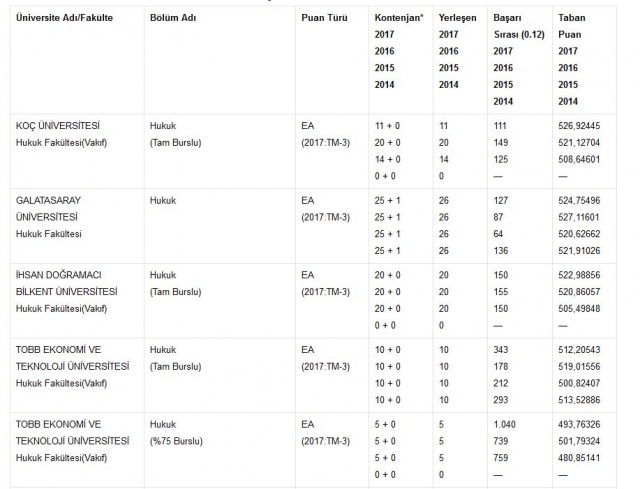640x489 pixels.
Task: Click the Kontenjan column header
Action: [x=399, y=18]
